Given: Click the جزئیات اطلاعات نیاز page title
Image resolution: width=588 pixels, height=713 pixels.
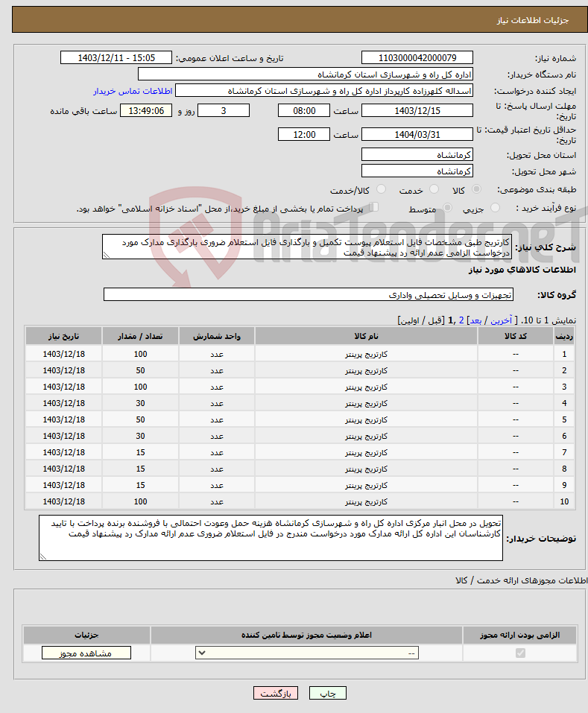Looking at the screenshot, I should coord(533,20).
